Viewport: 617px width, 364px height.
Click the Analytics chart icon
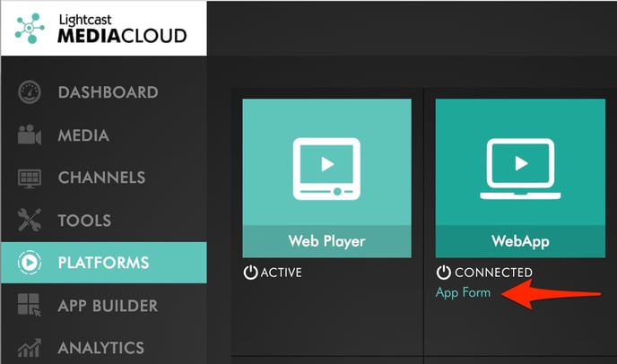(x=30, y=347)
